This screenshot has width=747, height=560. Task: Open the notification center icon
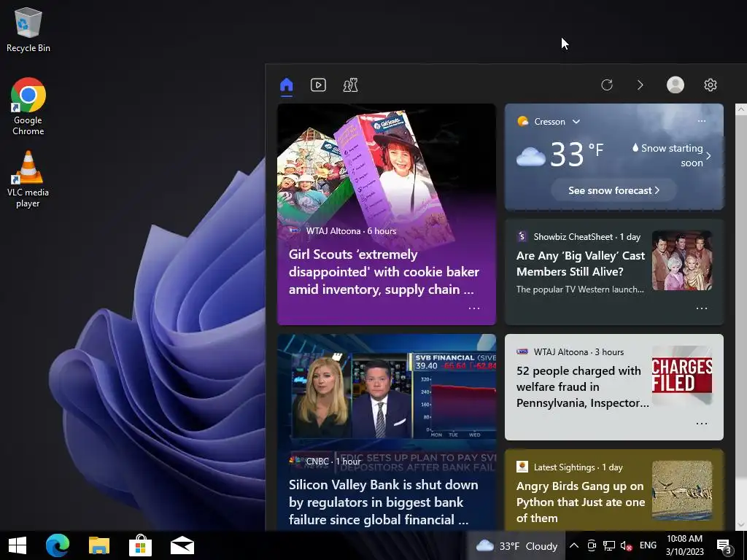tap(724, 546)
